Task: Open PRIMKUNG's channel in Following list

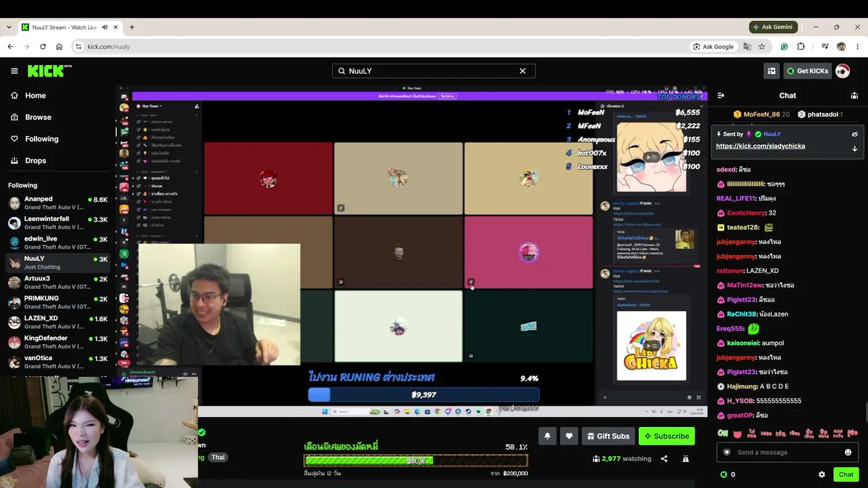Action: click(58, 302)
